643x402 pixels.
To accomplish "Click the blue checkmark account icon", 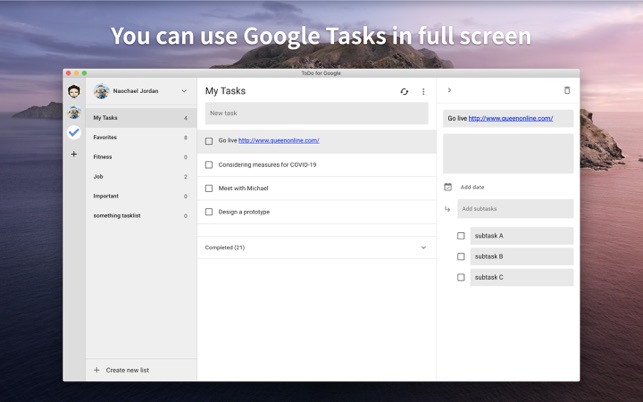I will (x=74, y=132).
